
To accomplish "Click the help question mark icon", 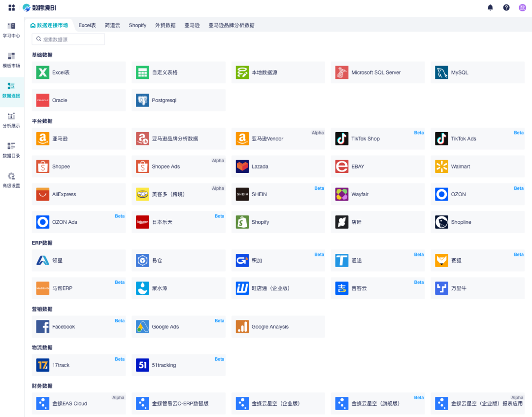I will (x=506, y=7).
